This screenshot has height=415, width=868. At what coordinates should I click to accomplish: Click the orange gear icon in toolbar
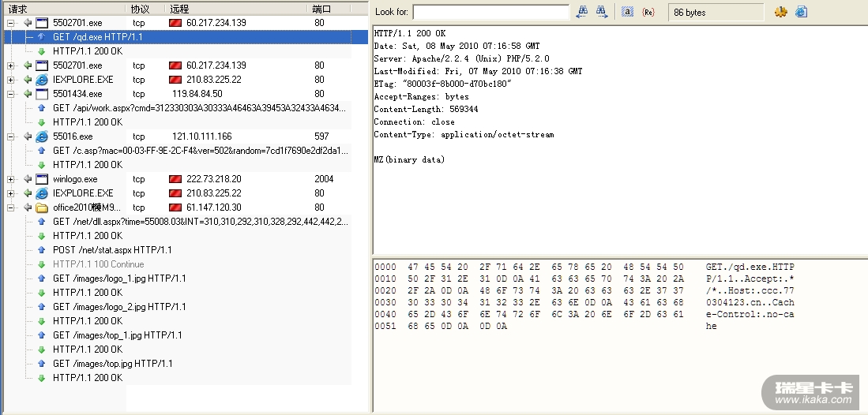pyautogui.click(x=780, y=12)
